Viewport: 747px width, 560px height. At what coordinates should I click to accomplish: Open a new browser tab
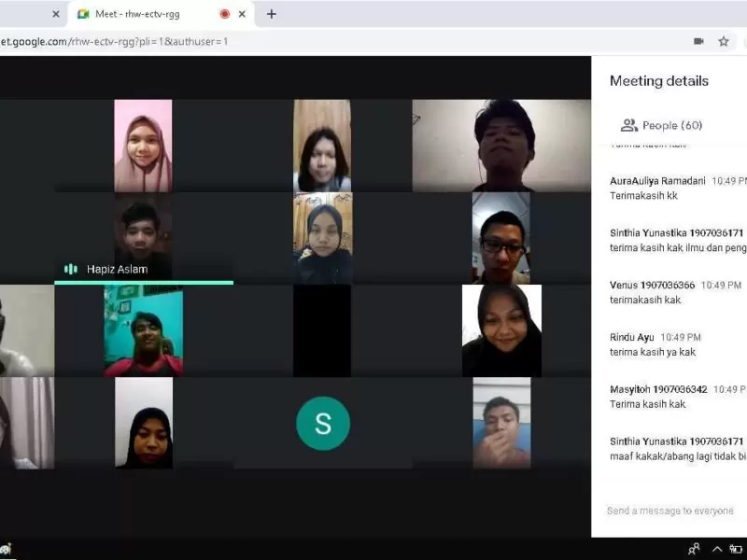point(271,14)
